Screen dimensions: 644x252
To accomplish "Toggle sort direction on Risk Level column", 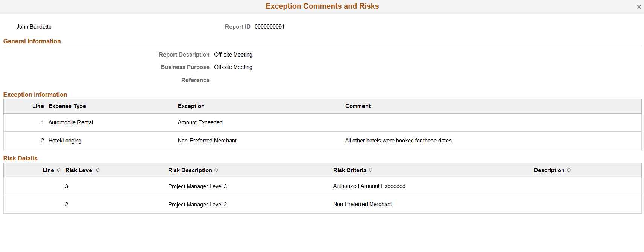I will tap(98, 170).
